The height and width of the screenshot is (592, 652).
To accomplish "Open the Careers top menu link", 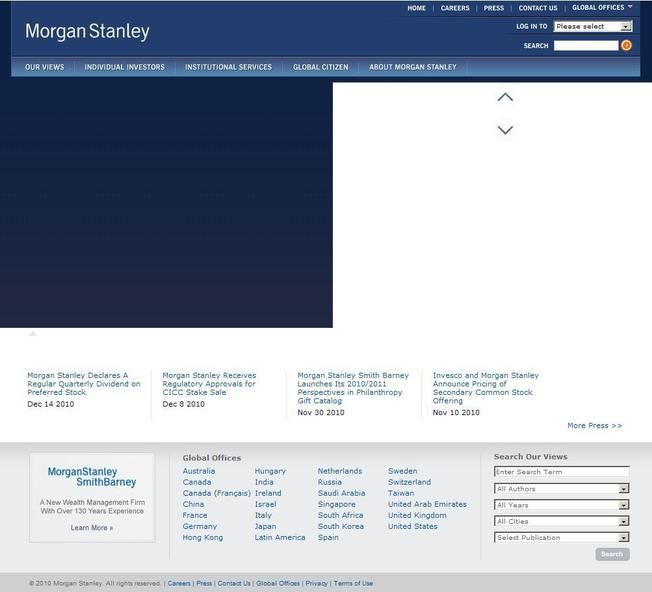I will pyautogui.click(x=455, y=8).
